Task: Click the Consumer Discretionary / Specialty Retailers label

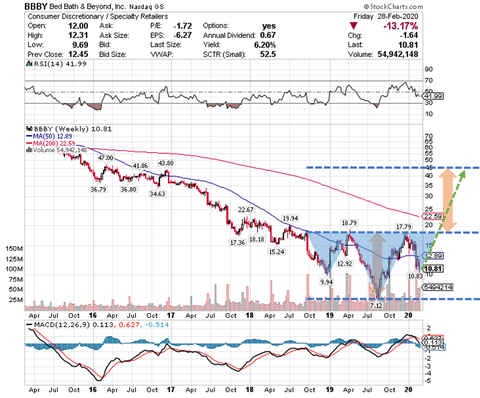Action: coord(98,16)
